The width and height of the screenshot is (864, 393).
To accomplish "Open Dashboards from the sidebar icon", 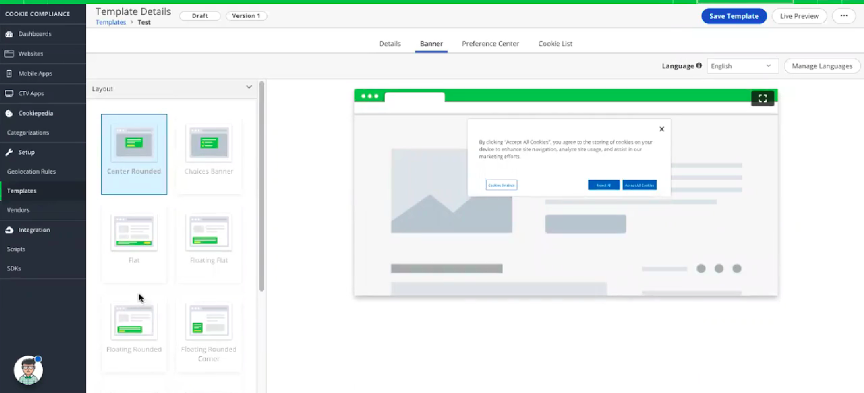I will 9,34.
